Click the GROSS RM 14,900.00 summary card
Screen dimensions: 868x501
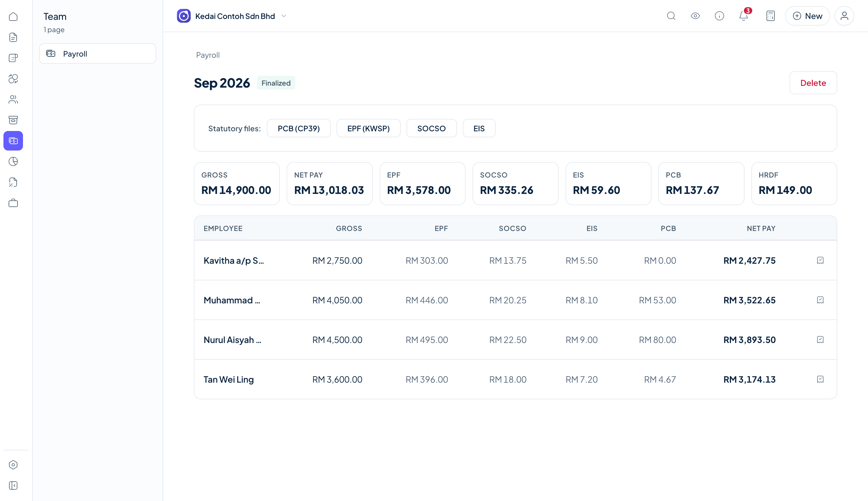(x=236, y=183)
